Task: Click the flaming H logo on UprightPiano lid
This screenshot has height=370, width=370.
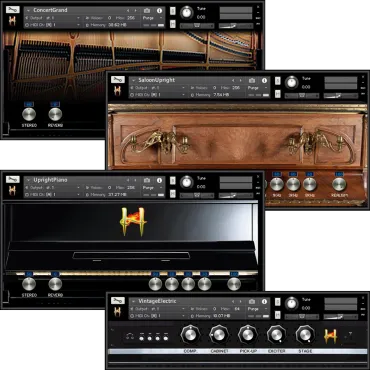Action: click(133, 222)
